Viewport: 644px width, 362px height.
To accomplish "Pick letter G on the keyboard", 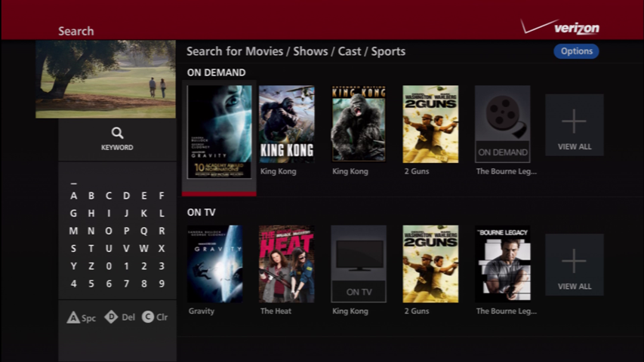I will point(73,213).
